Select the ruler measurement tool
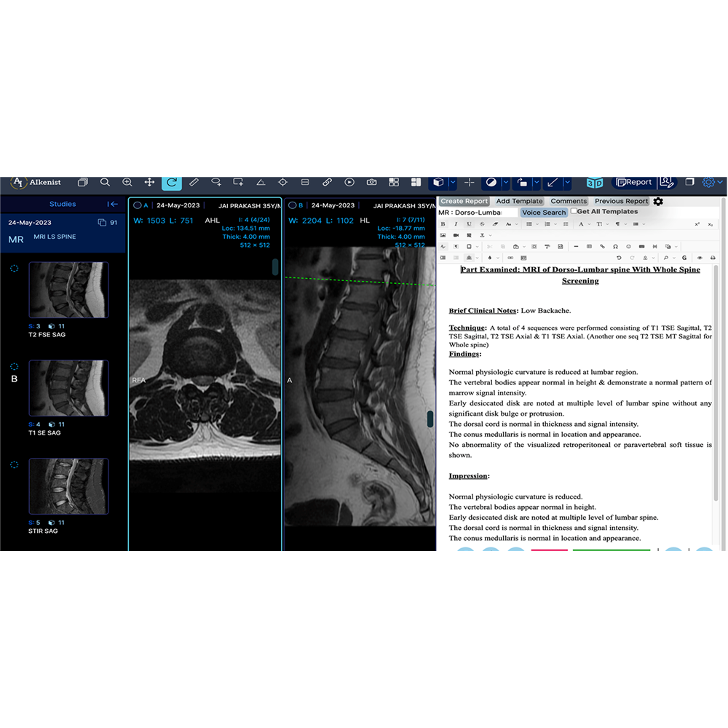728x728 pixels. coord(194,182)
